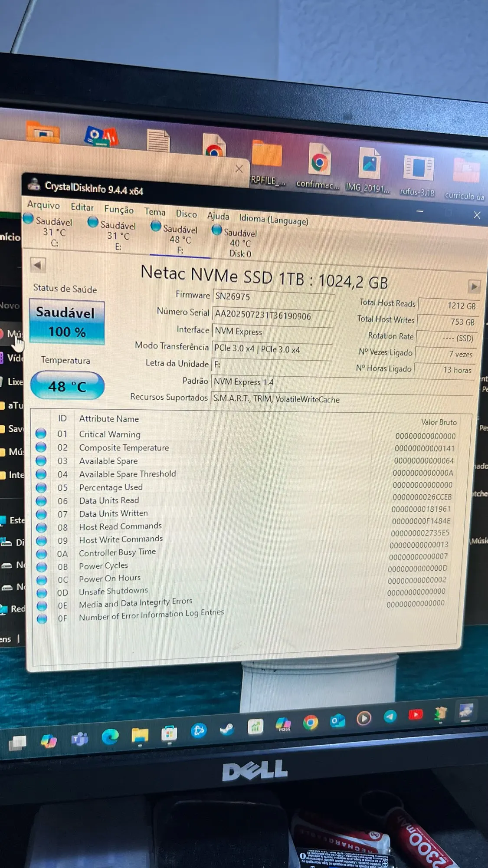
Task: Open Microsoft Teams from the taskbar
Action: [x=80, y=738]
